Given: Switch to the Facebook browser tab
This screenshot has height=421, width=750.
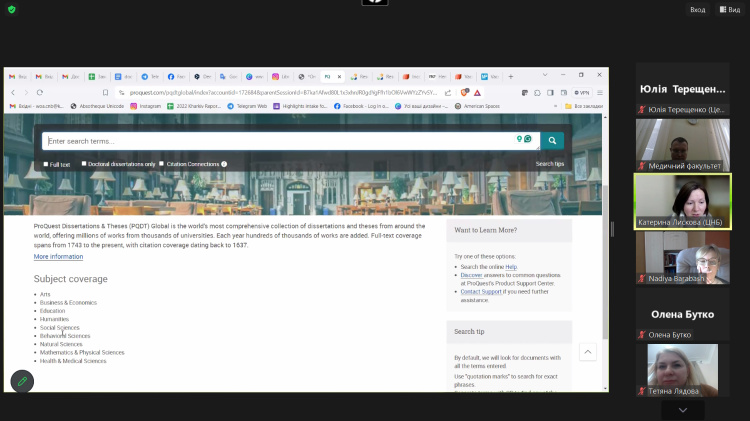Looking at the screenshot, I should [176, 77].
